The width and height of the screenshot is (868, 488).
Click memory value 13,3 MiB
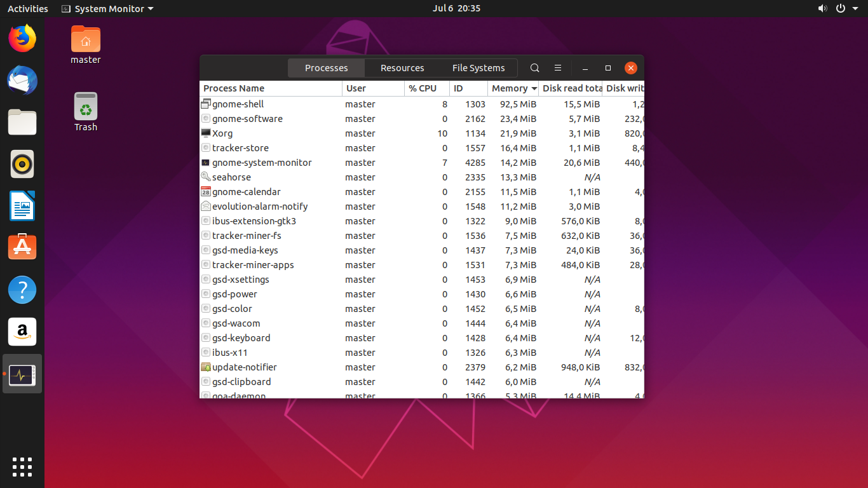(518, 177)
